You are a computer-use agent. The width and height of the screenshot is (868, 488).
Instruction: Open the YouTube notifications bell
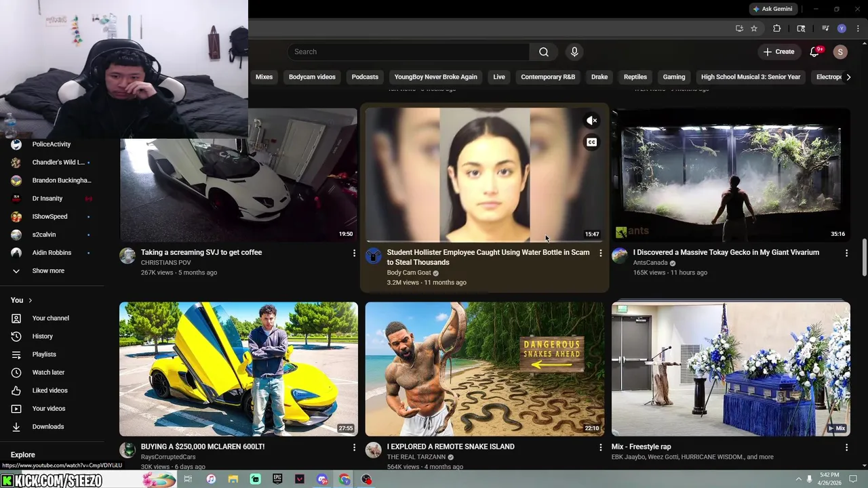tap(815, 52)
